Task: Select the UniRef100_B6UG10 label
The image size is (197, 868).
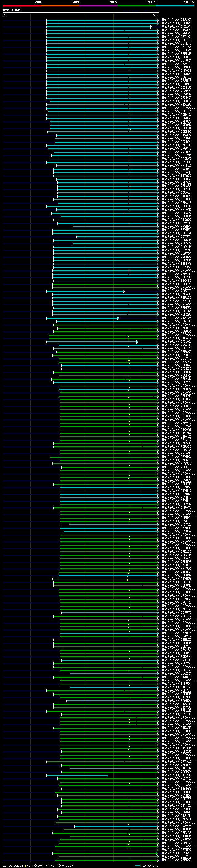Action: tap(177, 193)
